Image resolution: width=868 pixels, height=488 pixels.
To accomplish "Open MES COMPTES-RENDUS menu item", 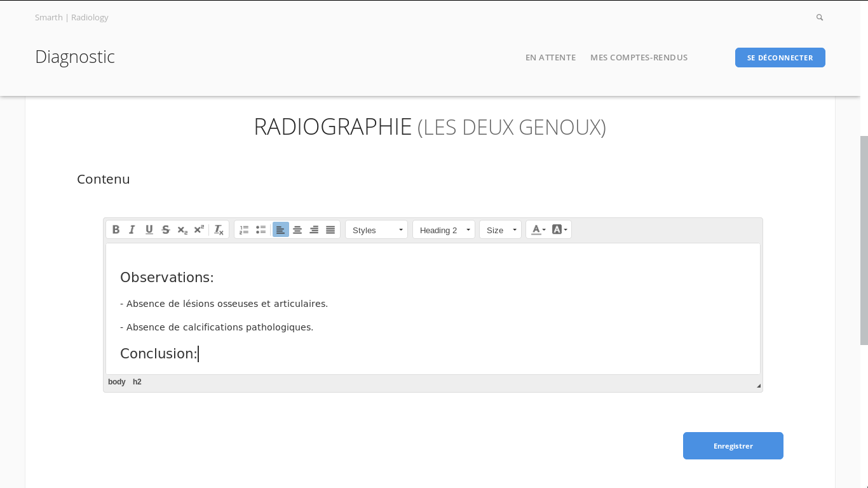I will tap(639, 57).
